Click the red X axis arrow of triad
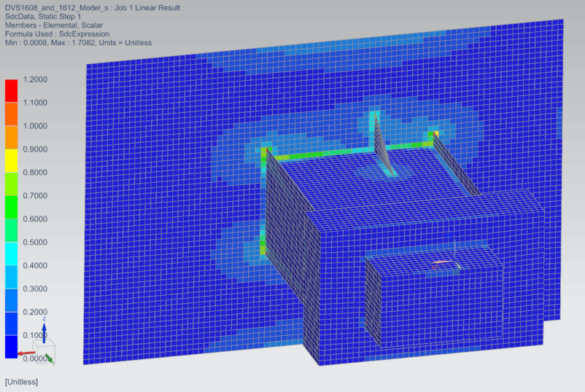The width and height of the screenshot is (585, 392). [x=27, y=353]
